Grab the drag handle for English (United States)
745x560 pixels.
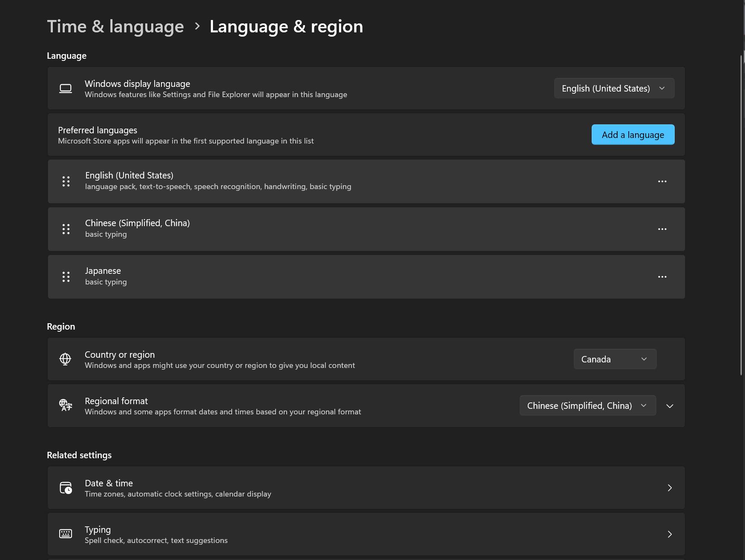tap(66, 181)
